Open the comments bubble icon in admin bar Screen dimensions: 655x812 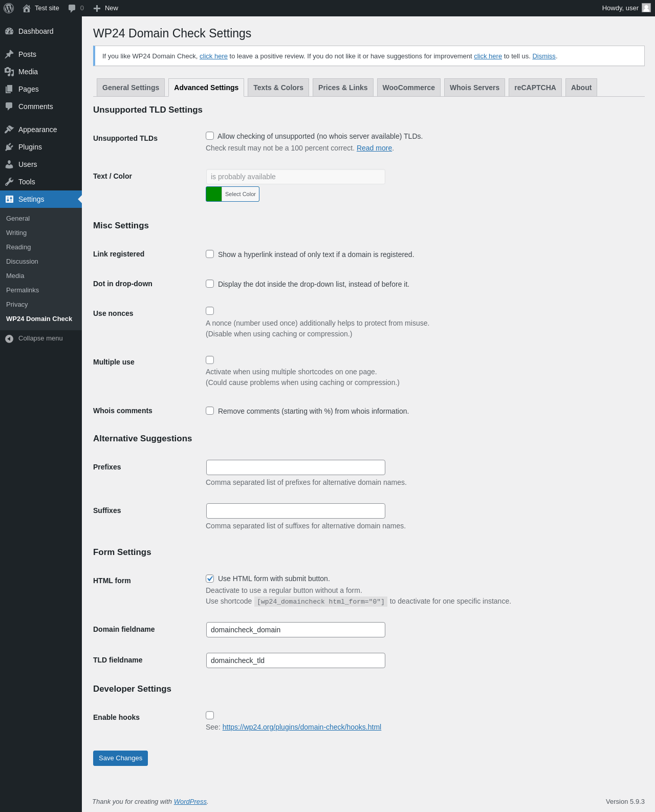click(72, 8)
